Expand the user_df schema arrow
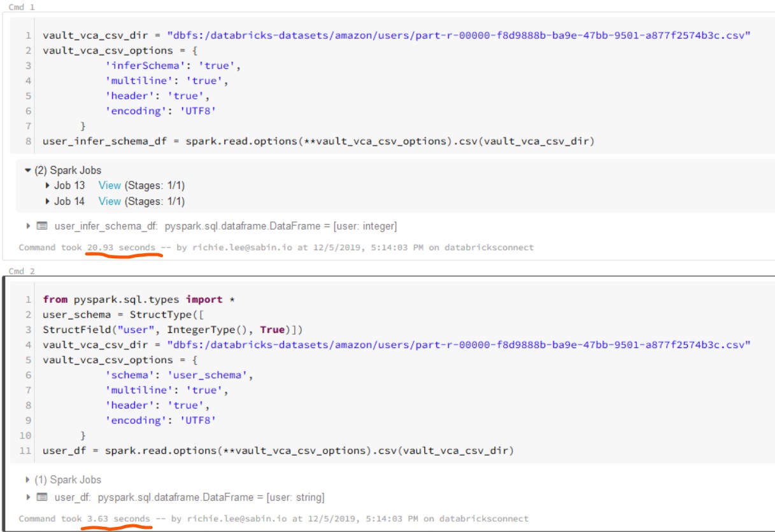 click(x=28, y=496)
